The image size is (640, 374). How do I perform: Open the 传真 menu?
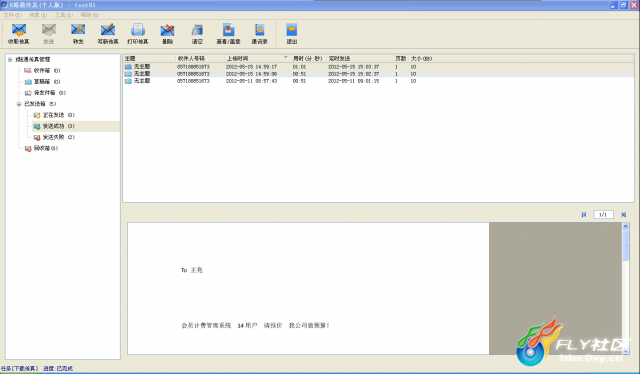pos(38,15)
